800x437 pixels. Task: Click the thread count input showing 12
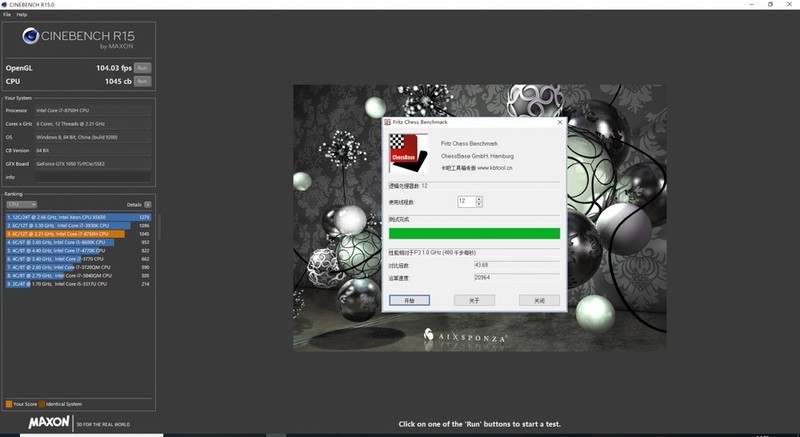click(x=466, y=201)
